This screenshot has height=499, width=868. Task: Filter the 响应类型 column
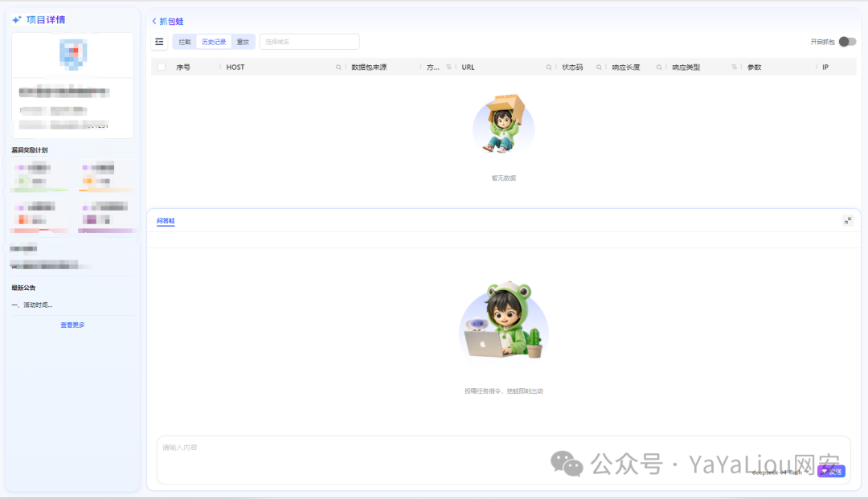[734, 67]
